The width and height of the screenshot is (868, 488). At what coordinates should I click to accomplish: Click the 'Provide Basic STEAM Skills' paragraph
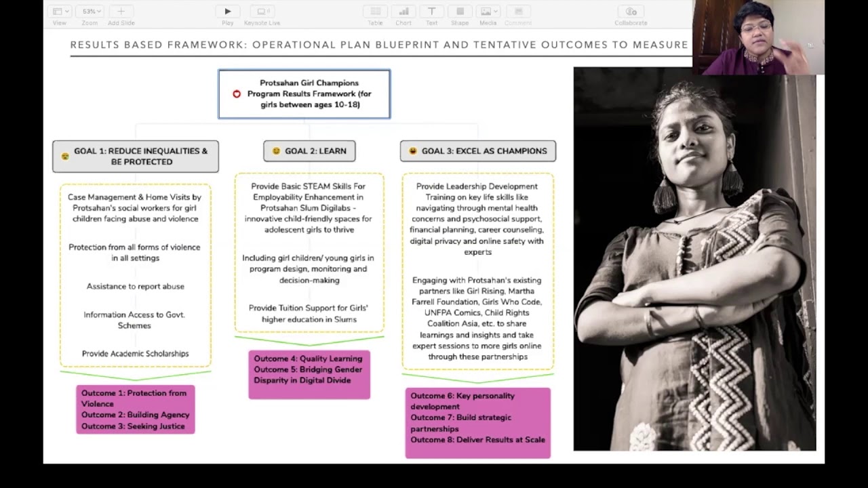click(309, 208)
